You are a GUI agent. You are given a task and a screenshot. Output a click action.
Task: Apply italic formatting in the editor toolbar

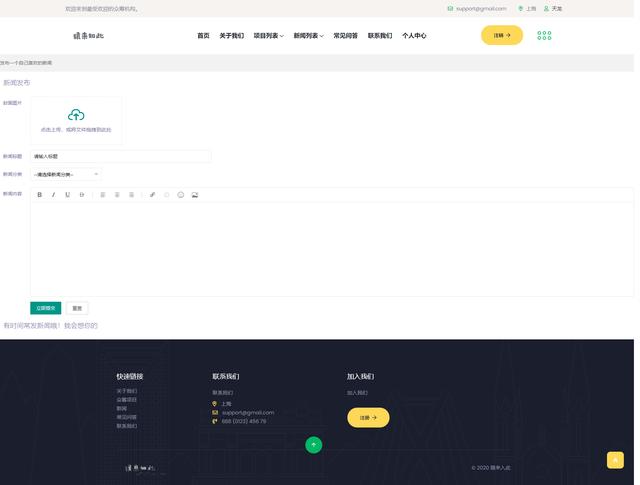(53, 195)
